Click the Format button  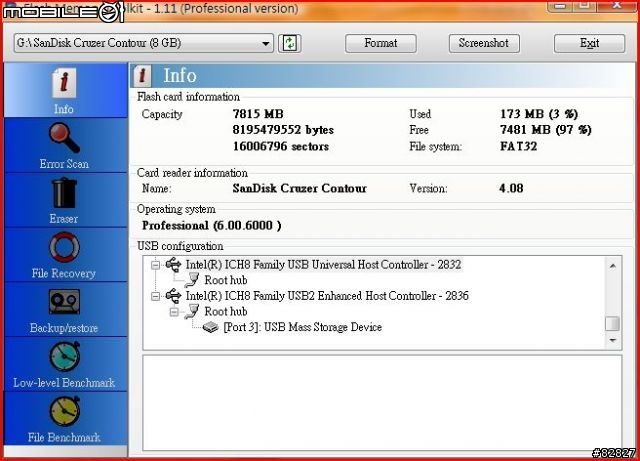click(380, 43)
